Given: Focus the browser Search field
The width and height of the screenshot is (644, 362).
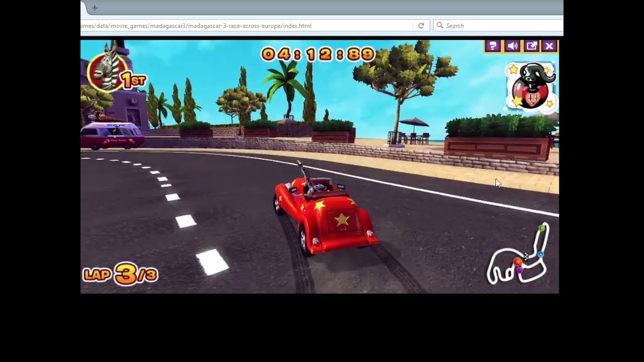Looking at the screenshot, I should [x=498, y=26].
